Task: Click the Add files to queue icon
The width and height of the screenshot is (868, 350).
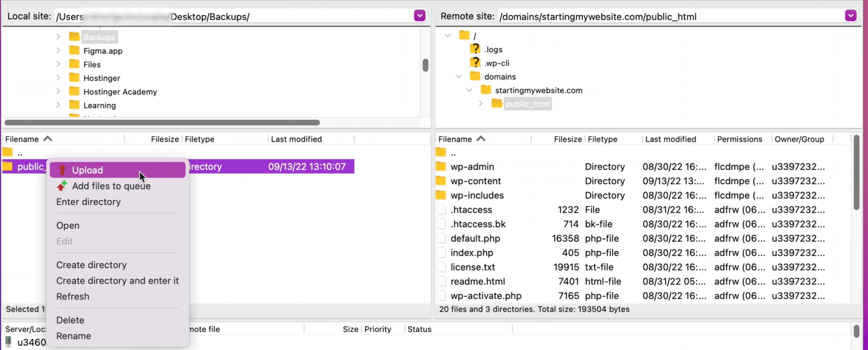Action: pyautogui.click(x=62, y=186)
